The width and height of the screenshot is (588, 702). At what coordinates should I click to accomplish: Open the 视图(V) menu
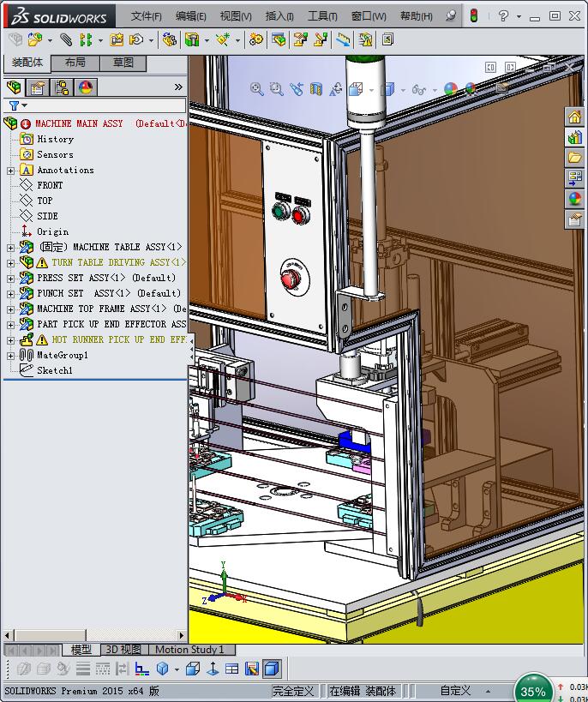(x=236, y=16)
